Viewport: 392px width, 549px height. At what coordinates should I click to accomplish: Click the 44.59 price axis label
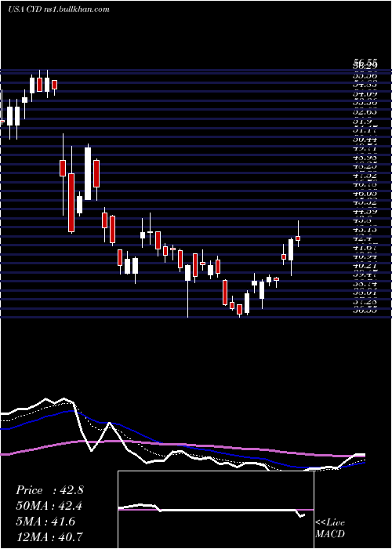(365, 212)
